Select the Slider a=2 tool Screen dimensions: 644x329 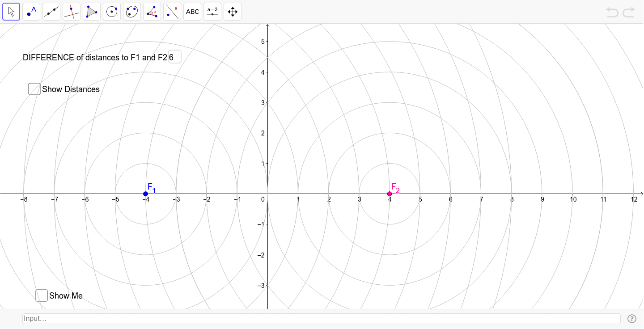212,12
